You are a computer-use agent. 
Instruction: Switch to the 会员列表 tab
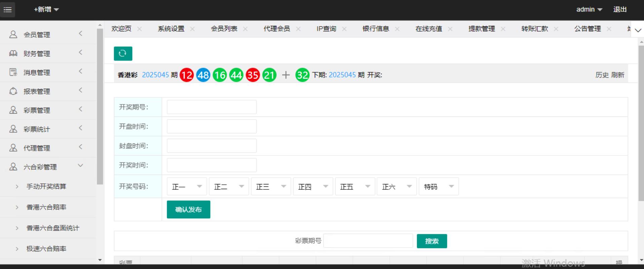pyautogui.click(x=224, y=29)
